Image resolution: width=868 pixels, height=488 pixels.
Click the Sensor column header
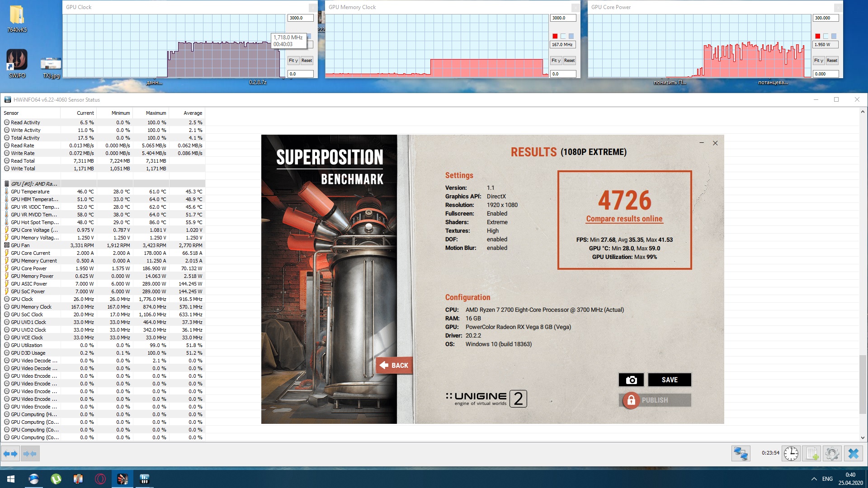click(x=11, y=113)
